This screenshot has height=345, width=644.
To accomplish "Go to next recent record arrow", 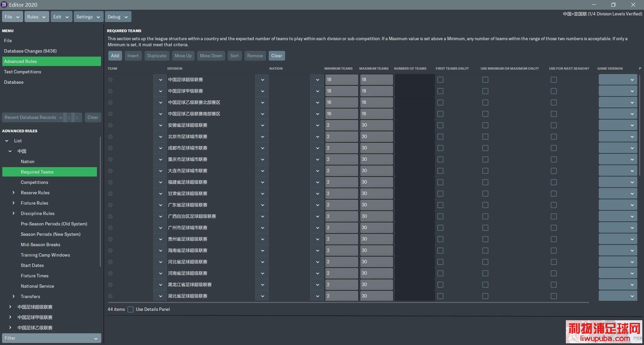I will [x=77, y=118].
